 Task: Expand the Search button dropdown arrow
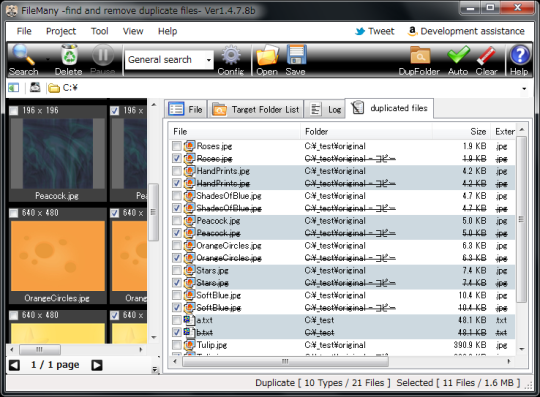[48, 59]
